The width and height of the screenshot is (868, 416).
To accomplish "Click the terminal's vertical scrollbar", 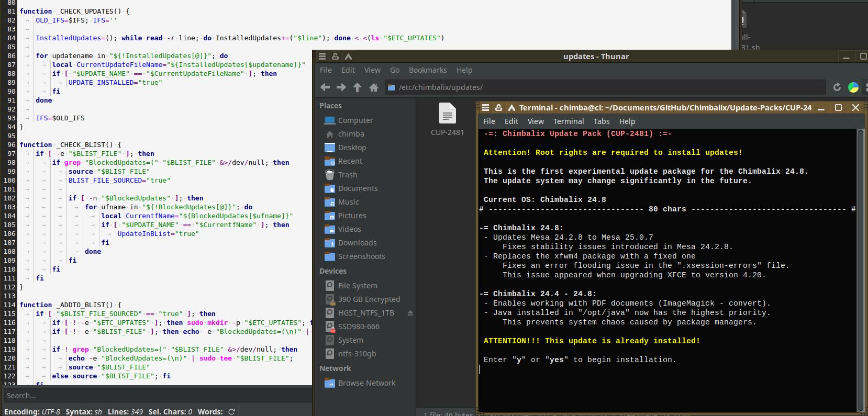I will coord(860,262).
